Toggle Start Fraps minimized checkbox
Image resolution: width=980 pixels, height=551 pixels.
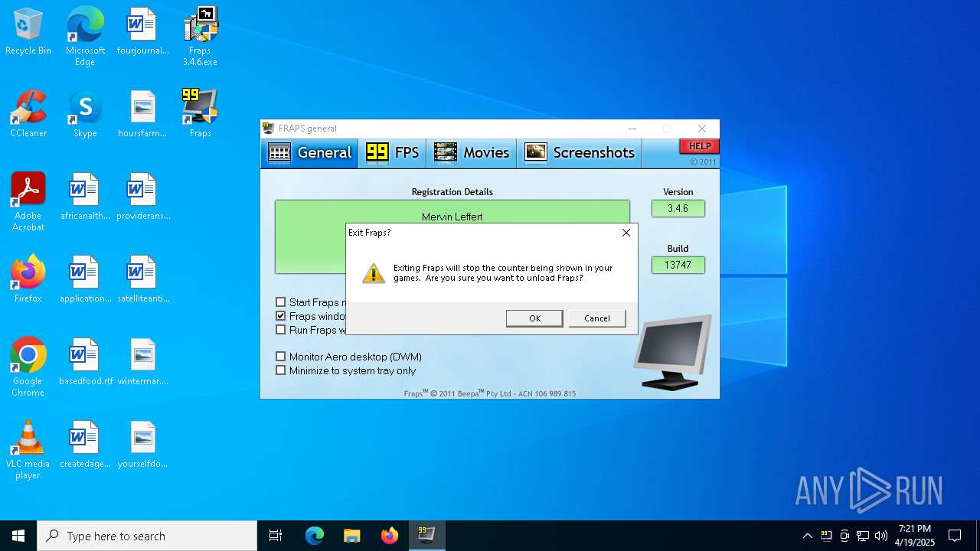coord(281,302)
